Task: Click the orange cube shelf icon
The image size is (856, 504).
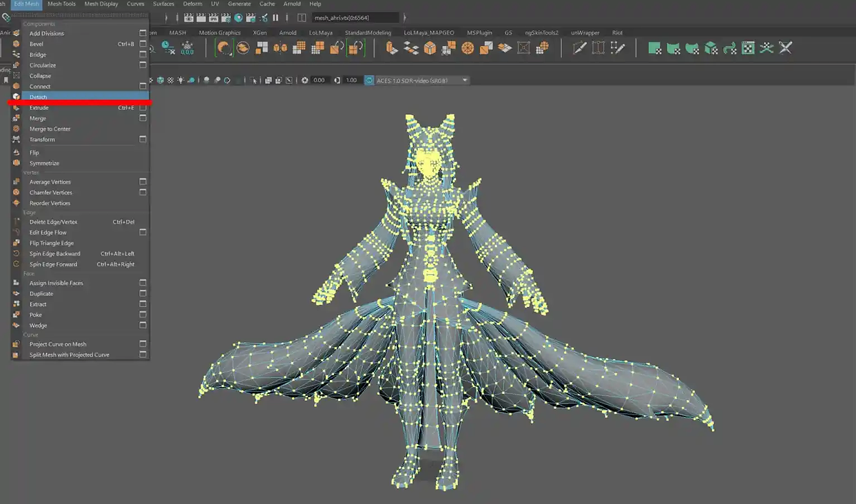Action: pyautogui.click(x=430, y=48)
